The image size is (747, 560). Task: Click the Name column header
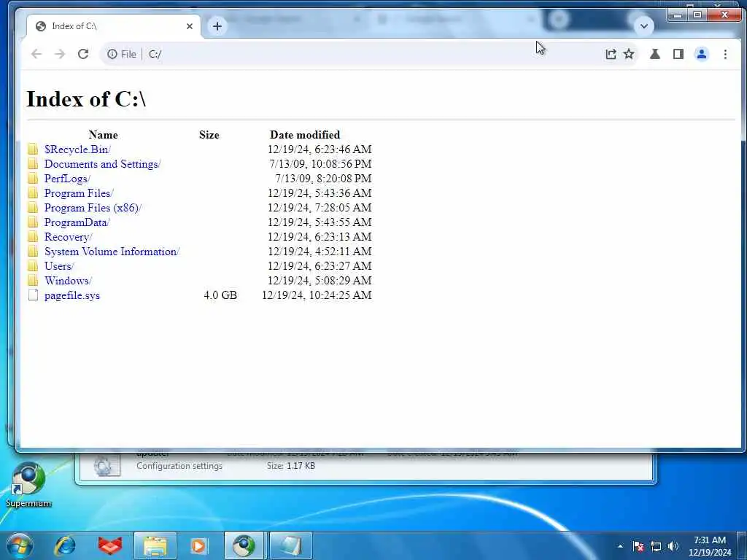104,135
